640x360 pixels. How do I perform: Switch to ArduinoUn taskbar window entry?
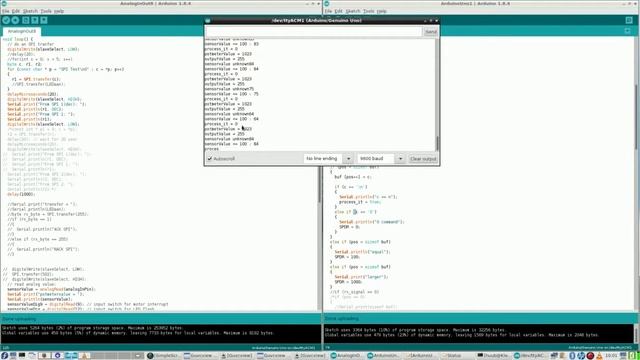point(383,356)
